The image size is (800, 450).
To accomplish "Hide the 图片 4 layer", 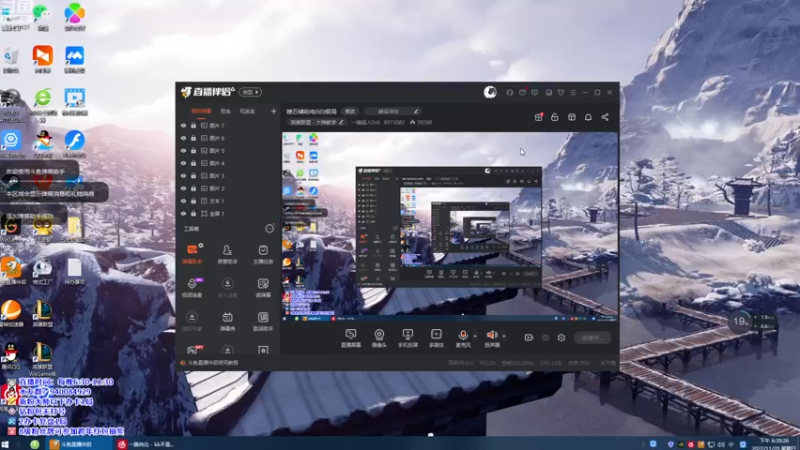I will pyautogui.click(x=184, y=163).
